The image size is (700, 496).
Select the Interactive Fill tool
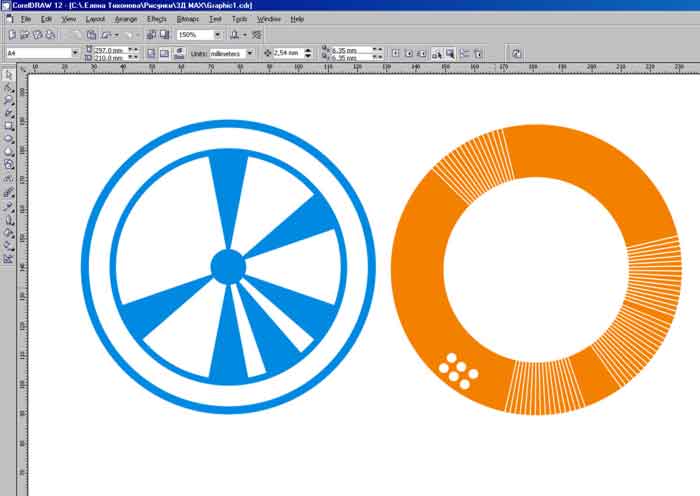8,246
